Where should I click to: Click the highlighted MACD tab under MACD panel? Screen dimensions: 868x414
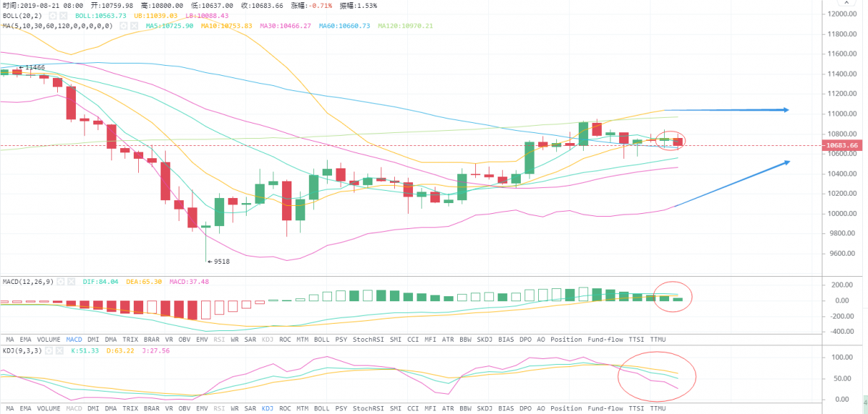(74, 339)
